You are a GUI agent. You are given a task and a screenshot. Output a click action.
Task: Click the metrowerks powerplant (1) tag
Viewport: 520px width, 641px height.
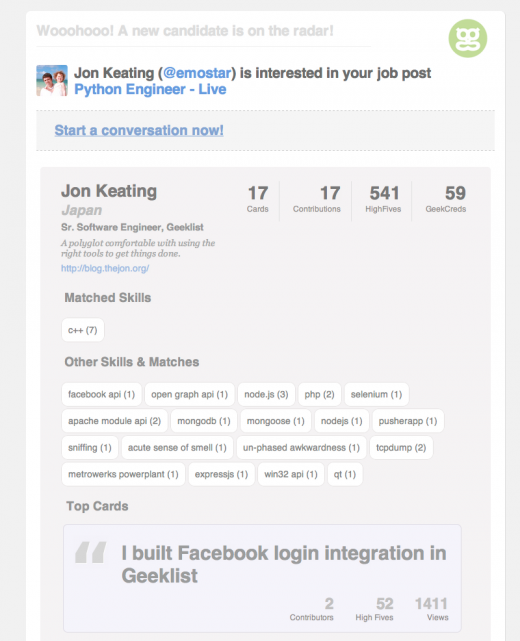click(x=123, y=474)
